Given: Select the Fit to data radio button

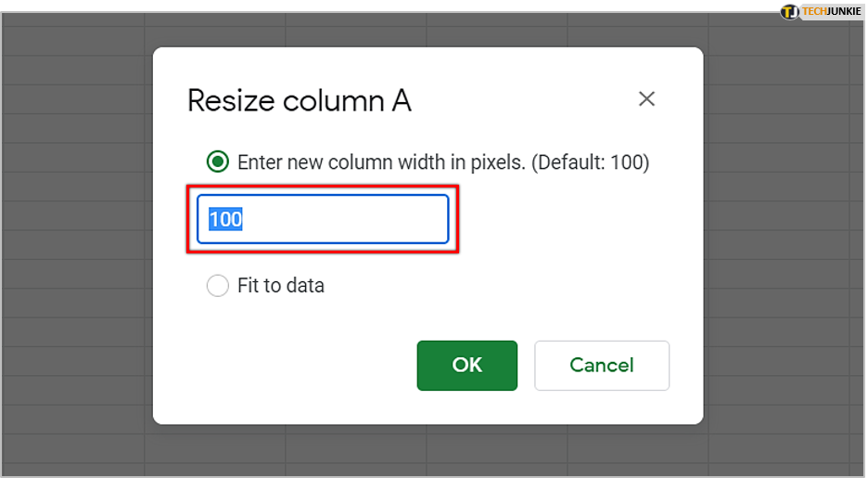Looking at the screenshot, I should 218,285.
